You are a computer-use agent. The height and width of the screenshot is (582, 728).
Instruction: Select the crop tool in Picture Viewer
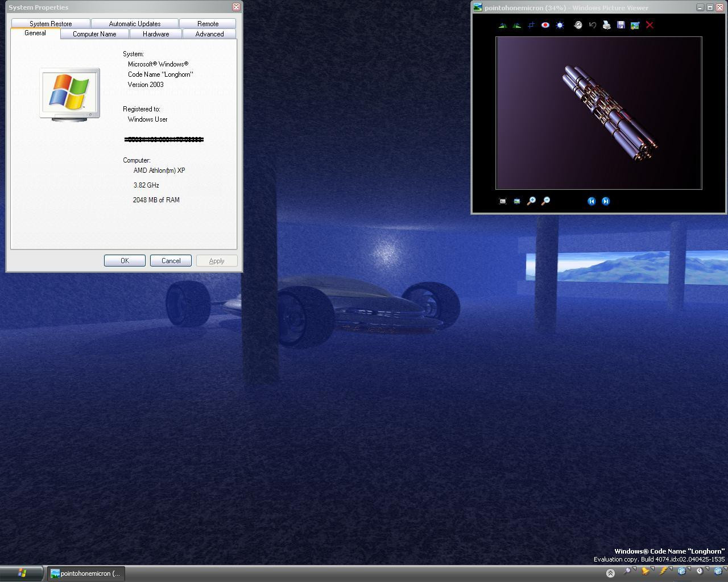(x=531, y=25)
